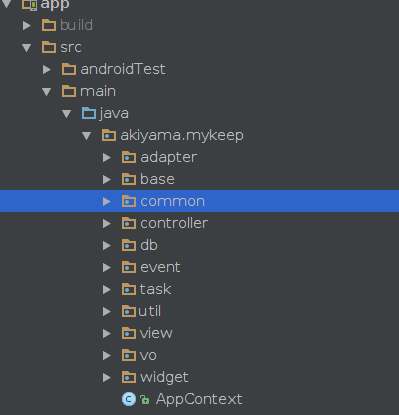Collapse the src folder arrow
The image size is (399, 415).
pos(27,47)
